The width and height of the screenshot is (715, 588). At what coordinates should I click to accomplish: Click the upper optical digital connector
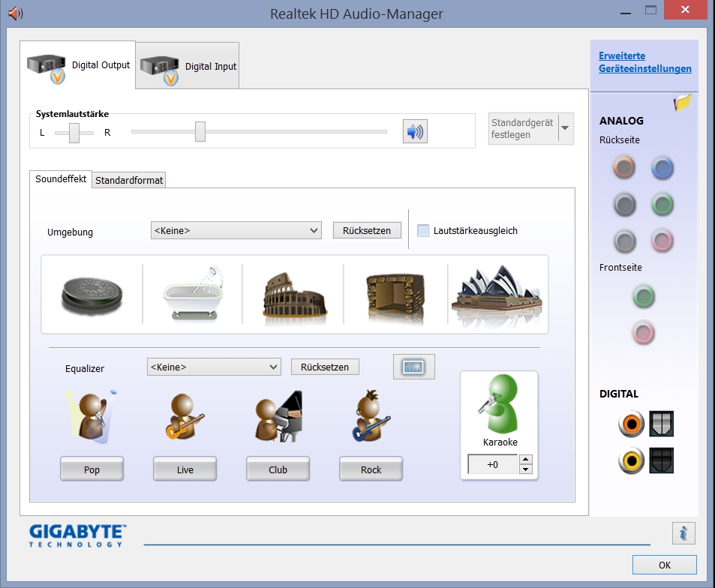point(661,424)
